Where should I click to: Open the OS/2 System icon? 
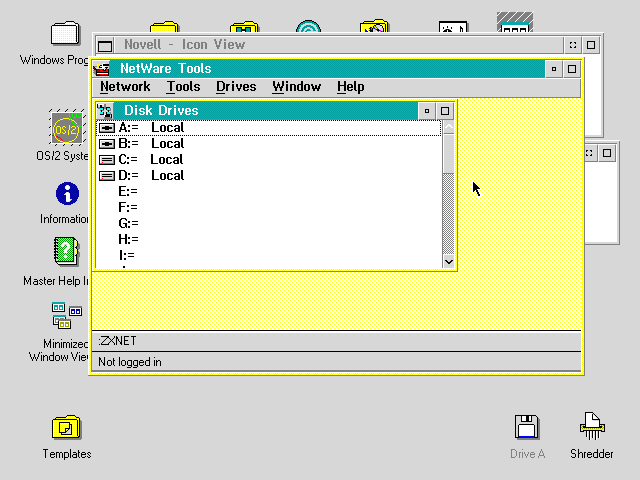pyautogui.click(x=67, y=128)
